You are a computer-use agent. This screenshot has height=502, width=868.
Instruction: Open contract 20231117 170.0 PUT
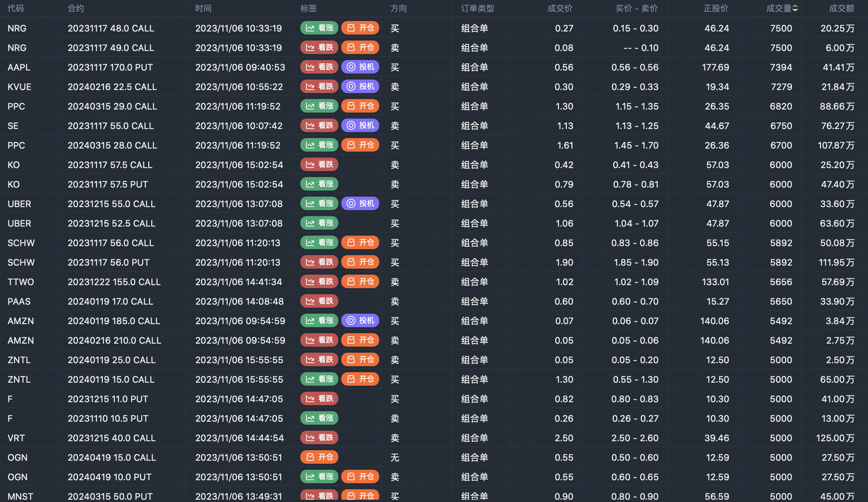[x=110, y=68]
